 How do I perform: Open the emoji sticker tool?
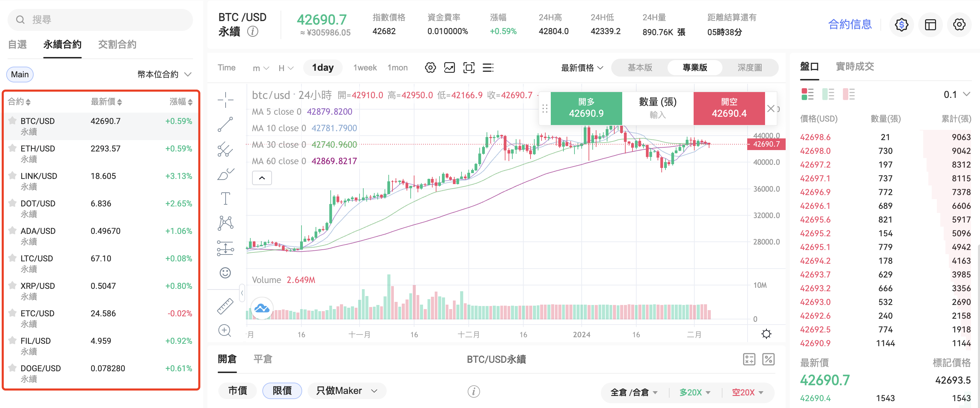tap(225, 273)
